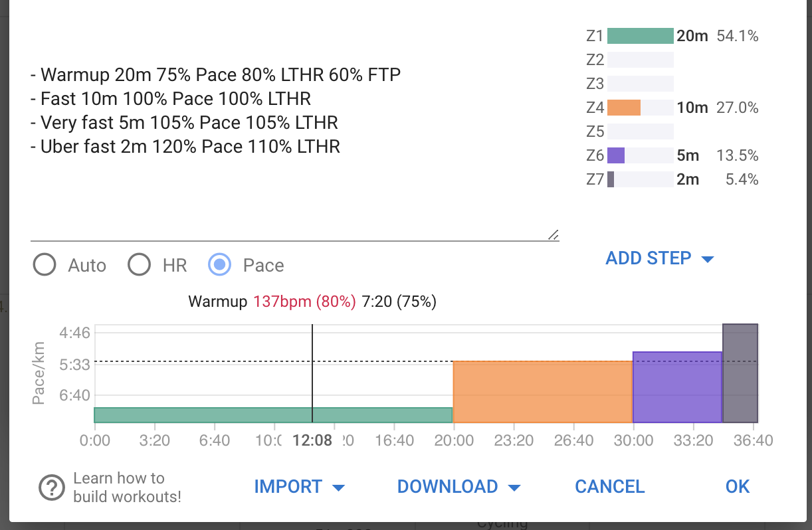The width and height of the screenshot is (812, 530).
Task: Click the help question mark icon
Action: click(x=51, y=488)
